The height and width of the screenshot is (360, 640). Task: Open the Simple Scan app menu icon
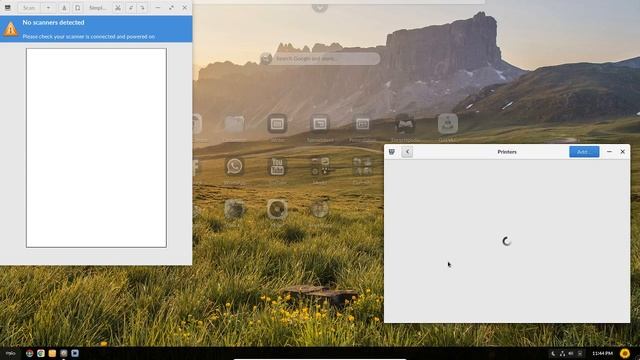click(8, 8)
